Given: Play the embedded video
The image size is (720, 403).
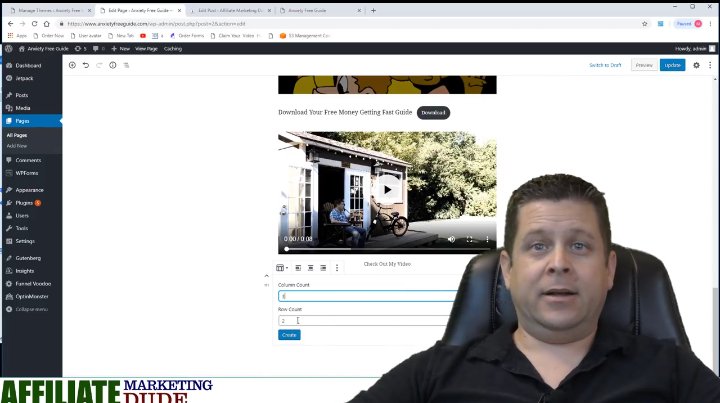Looking at the screenshot, I should pyautogui.click(x=388, y=189).
